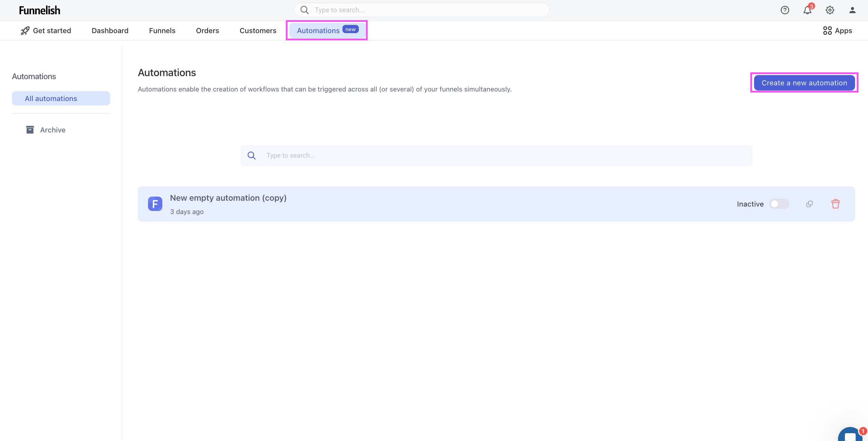Open the user profile icon
This screenshot has height=441, width=868.
click(x=852, y=10)
